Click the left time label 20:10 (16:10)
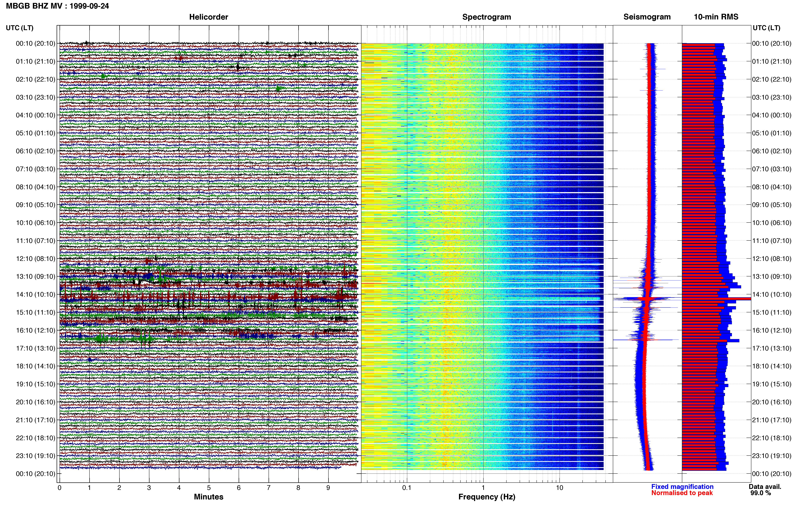The image size is (812, 508). click(36, 402)
